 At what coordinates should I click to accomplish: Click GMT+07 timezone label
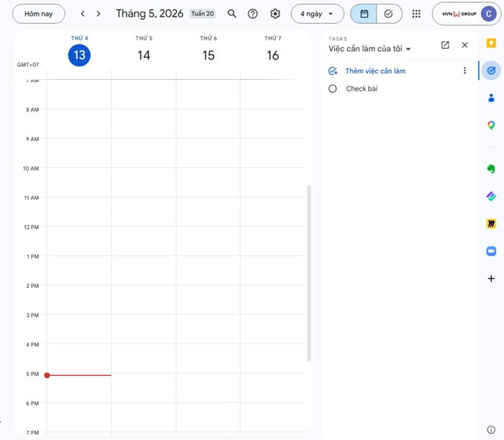coord(28,65)
